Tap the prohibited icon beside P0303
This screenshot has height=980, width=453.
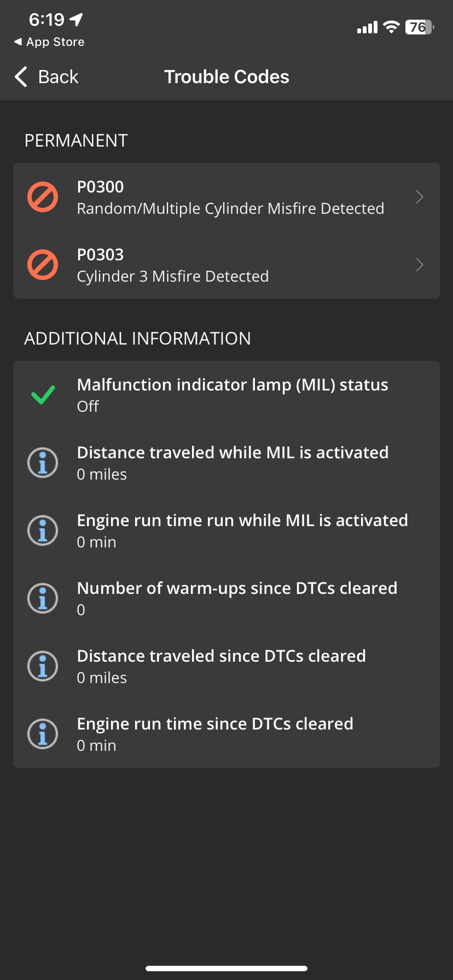pyautogui.click(x=43, y=265)
